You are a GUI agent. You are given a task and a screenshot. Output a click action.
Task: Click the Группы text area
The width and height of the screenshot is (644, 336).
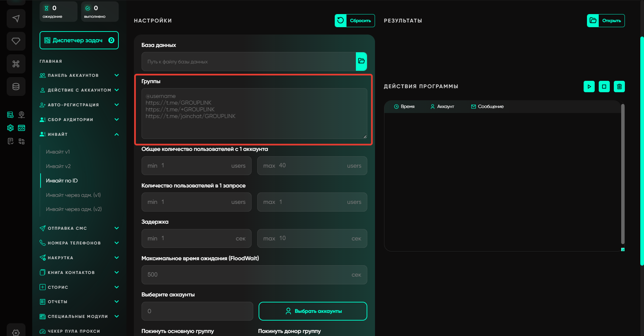[x=254, y=113]
